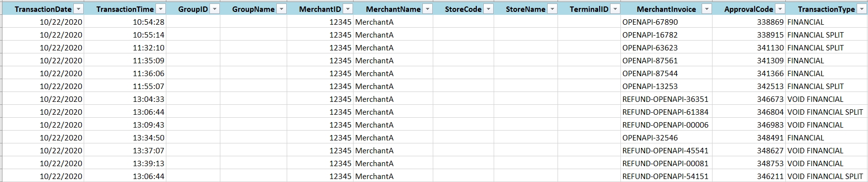Select the TransactionType header cell
The width and height of the screenshot is (868, 182).
[x=826, y=9]
